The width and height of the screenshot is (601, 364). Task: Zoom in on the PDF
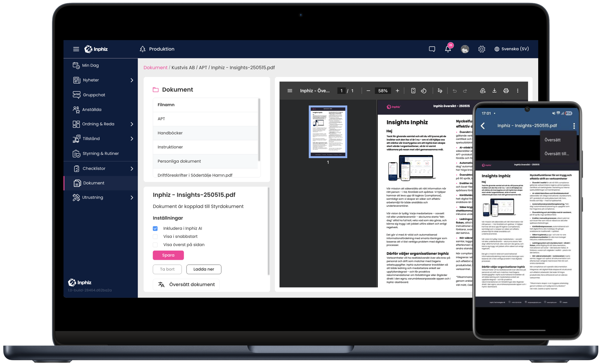[397, 91]
